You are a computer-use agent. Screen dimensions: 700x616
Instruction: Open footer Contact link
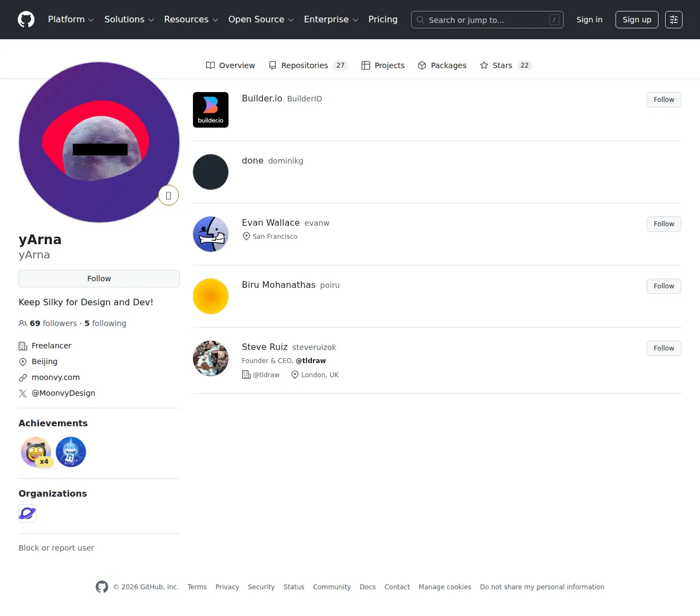tap(397, 587)
